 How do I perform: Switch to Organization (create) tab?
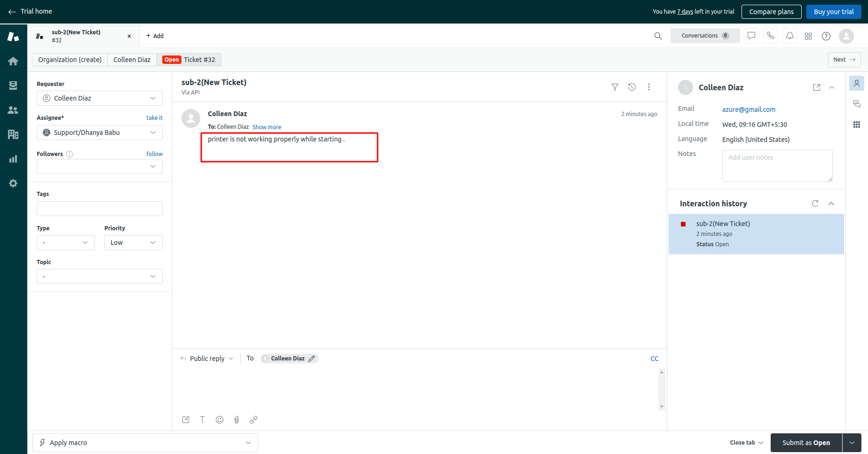[x=70, y=60]
